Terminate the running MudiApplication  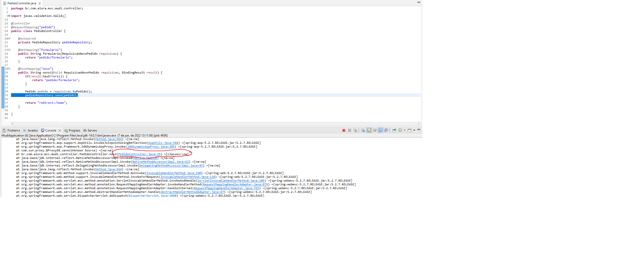coord(344,130)
